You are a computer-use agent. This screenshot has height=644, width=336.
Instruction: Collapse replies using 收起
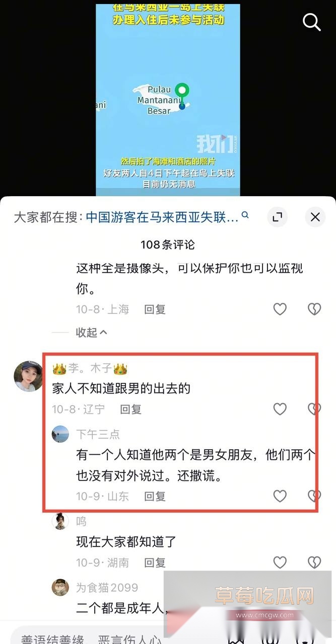91,333
